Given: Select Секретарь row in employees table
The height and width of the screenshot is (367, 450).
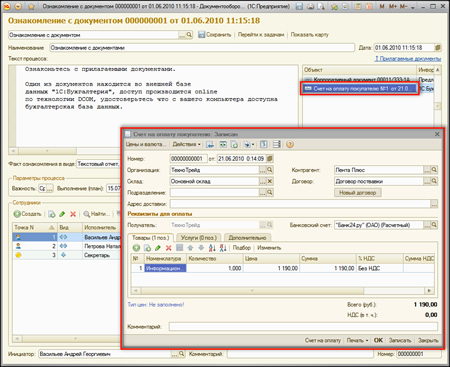Looking at the screenshot, I should (67, 255).
